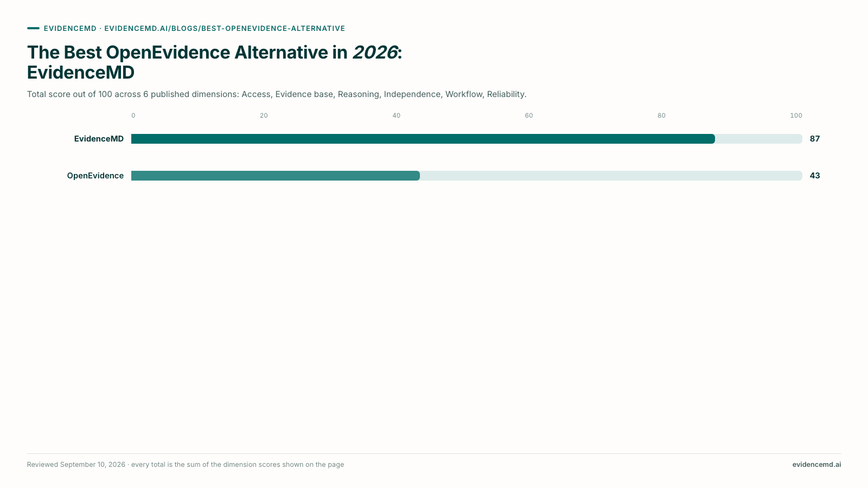This screenshot has height=488, width=868.
Task: Select the EvidenceMD score bar
Action: (423, 139)
